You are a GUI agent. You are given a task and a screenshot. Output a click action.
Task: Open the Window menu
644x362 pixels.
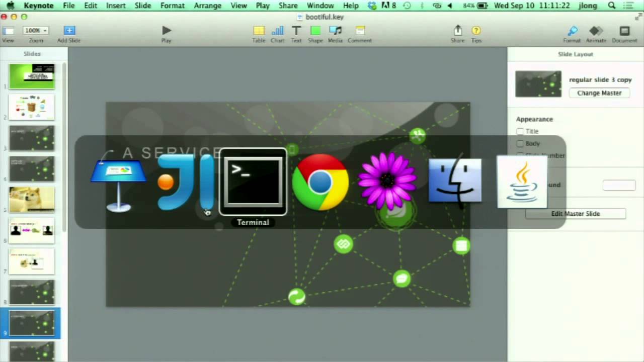(x=320, y=6)
